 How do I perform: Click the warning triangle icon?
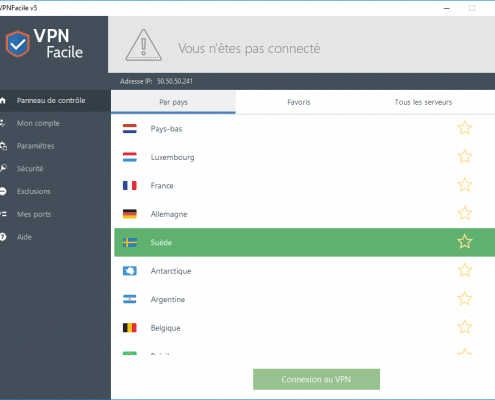tap(144, 45)
